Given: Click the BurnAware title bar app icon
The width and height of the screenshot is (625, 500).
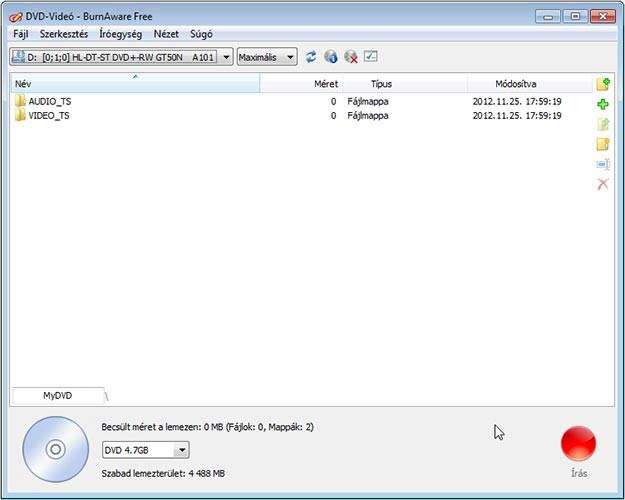Looking at the screenshot, I should click(16, 17).
